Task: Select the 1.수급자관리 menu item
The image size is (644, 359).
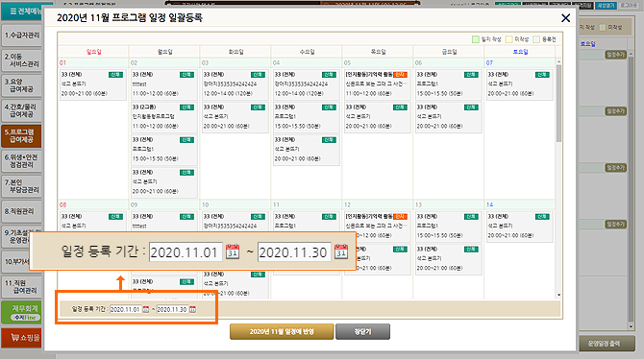Action: pos(21,36)
